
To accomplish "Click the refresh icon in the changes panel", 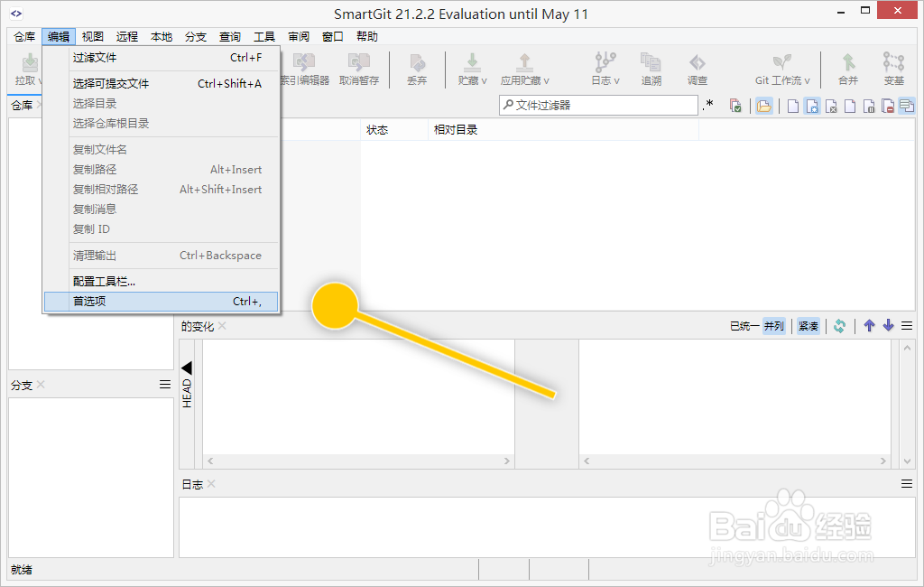I will click(x=840, y=325).
